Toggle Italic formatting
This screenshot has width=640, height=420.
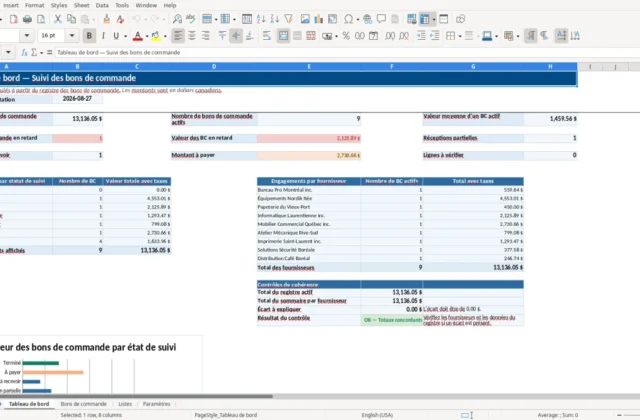(103, 36)
